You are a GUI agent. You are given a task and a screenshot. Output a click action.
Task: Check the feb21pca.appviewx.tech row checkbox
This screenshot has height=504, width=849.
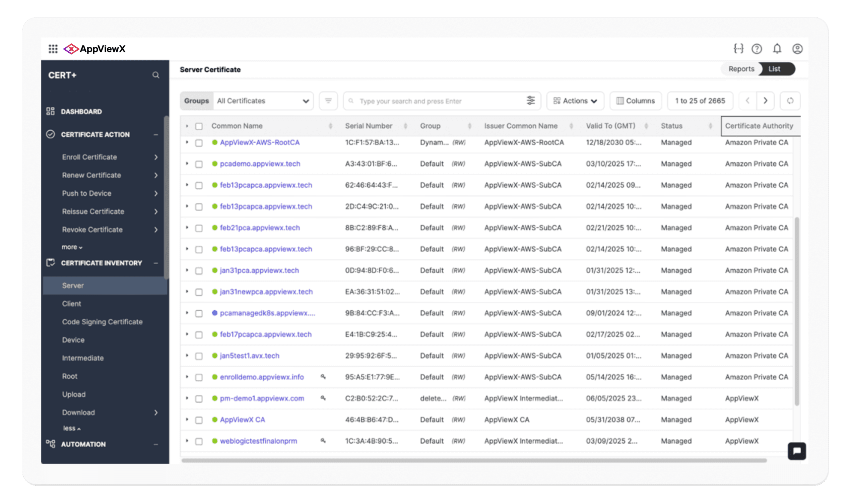(x=199, y=228)
